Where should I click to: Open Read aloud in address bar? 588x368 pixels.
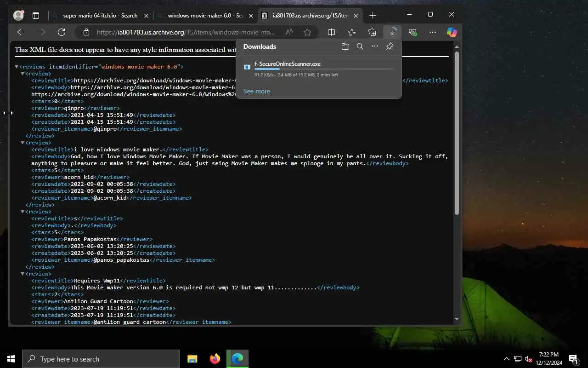pos(289,32)
